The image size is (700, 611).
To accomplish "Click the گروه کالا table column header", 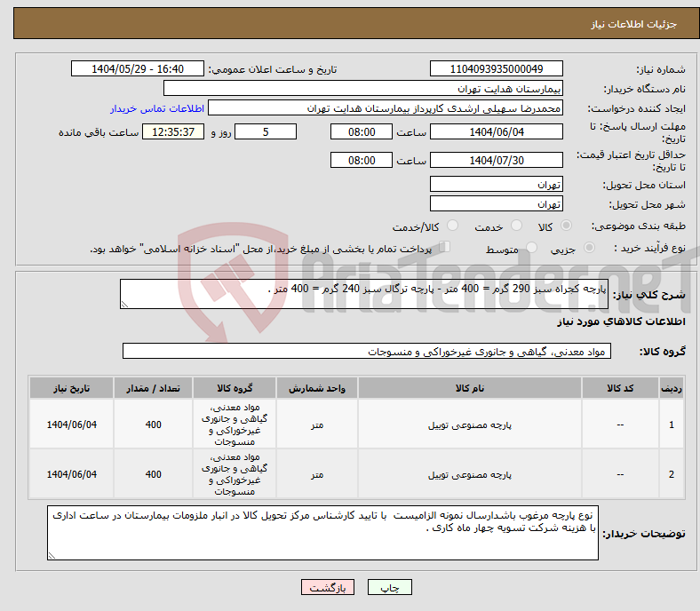I will pos(235,388).
